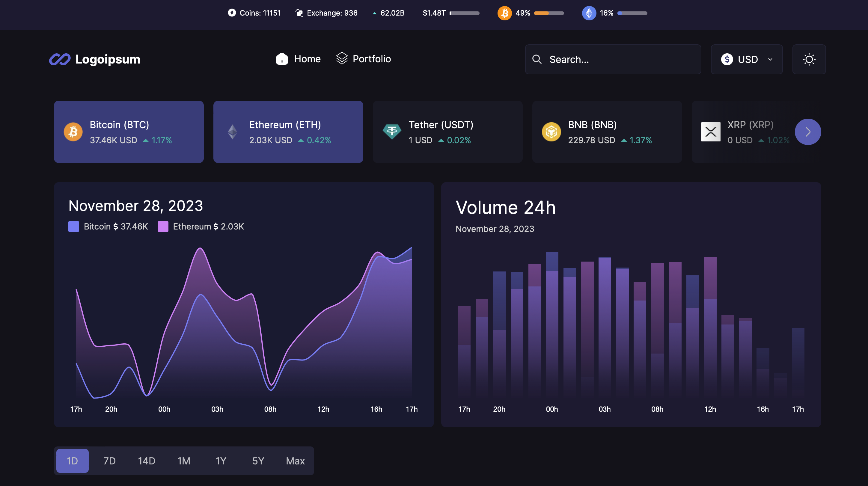
Task: Select the Max timeframe option
Action: coord(295,461)
